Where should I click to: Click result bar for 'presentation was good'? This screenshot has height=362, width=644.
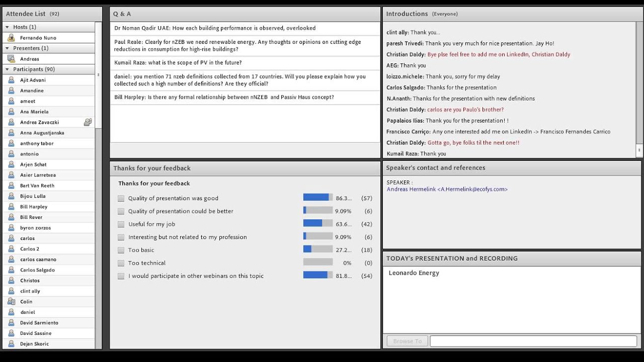[317, 198]
